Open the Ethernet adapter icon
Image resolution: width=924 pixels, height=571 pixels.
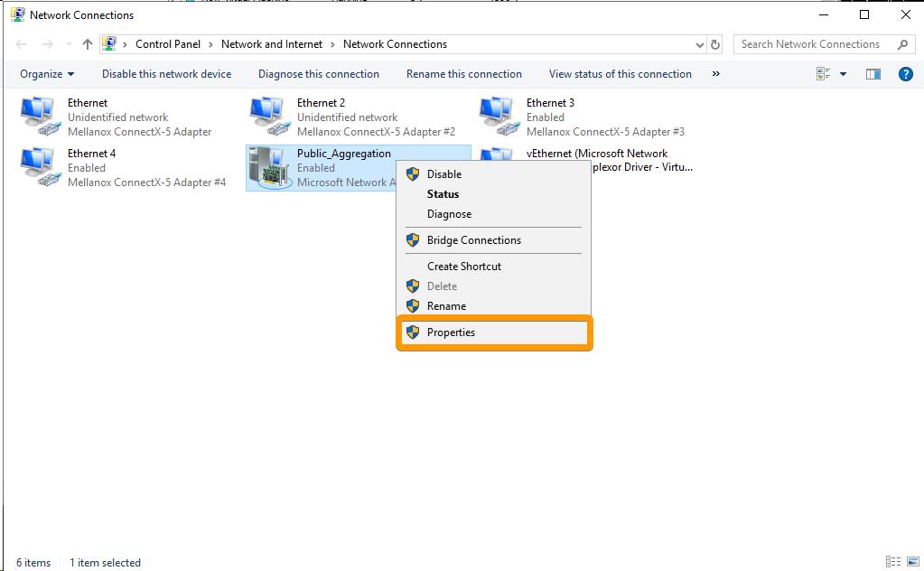pyautogui.click(x=37, y=113)
